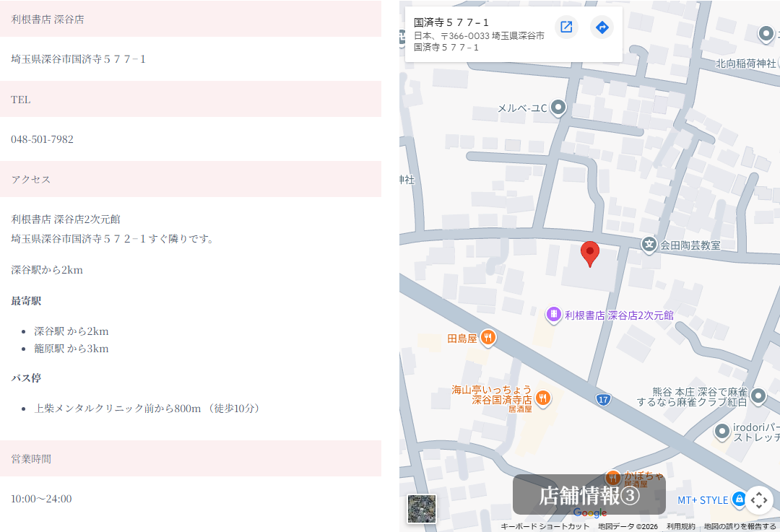Click the 地図データ ©2026 text
Viewport: 780px width, 532px height.
pyautogui.click(x=628, y=526)
